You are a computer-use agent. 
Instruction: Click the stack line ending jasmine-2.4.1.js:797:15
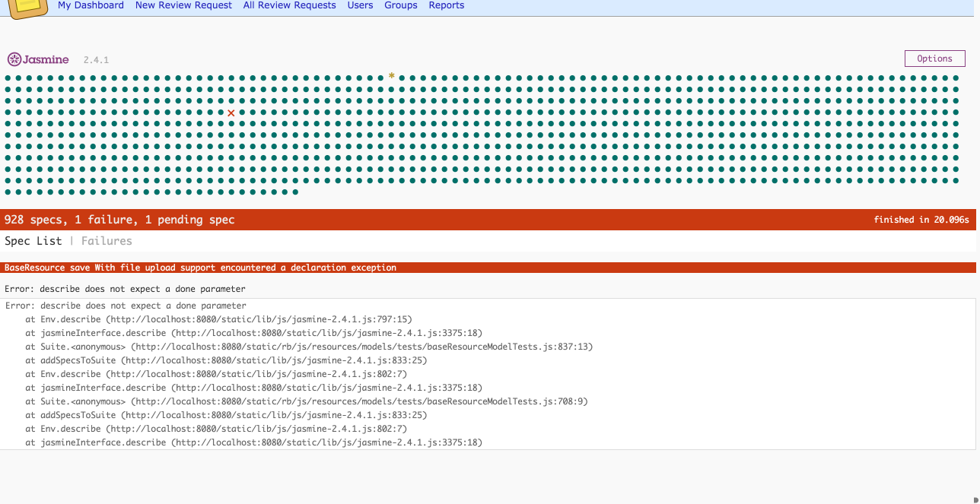coord(218,319)
